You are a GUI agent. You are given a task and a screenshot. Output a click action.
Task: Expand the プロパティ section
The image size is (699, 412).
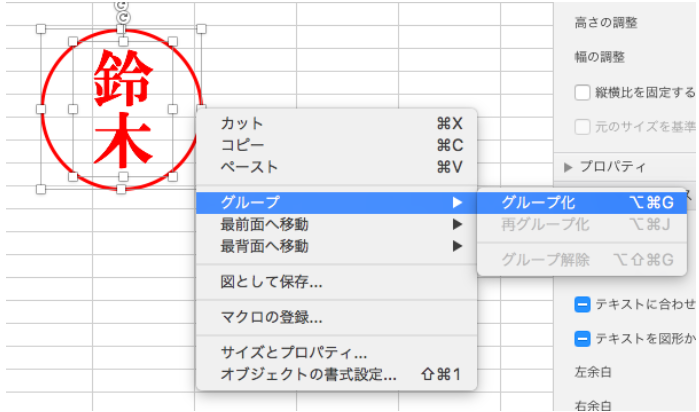(569, 166)
